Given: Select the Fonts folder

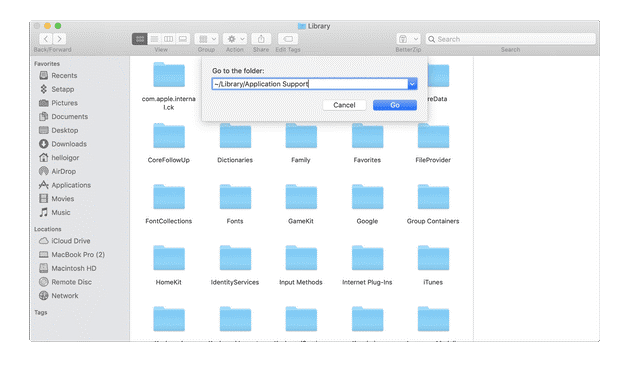Looking at the screenshot, I should 235,197.
